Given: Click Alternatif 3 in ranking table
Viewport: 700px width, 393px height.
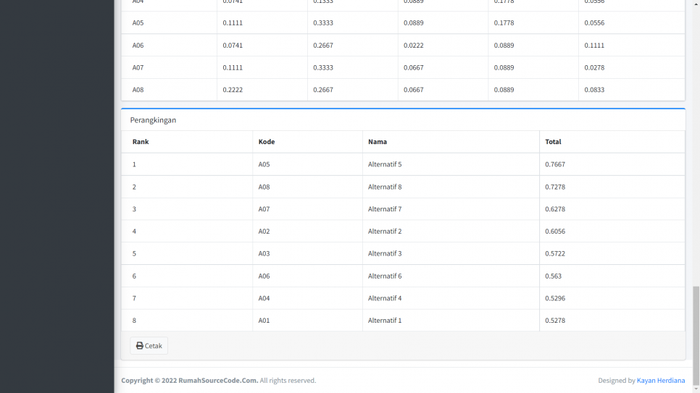Looking at the screenshot, I should 385,254.
